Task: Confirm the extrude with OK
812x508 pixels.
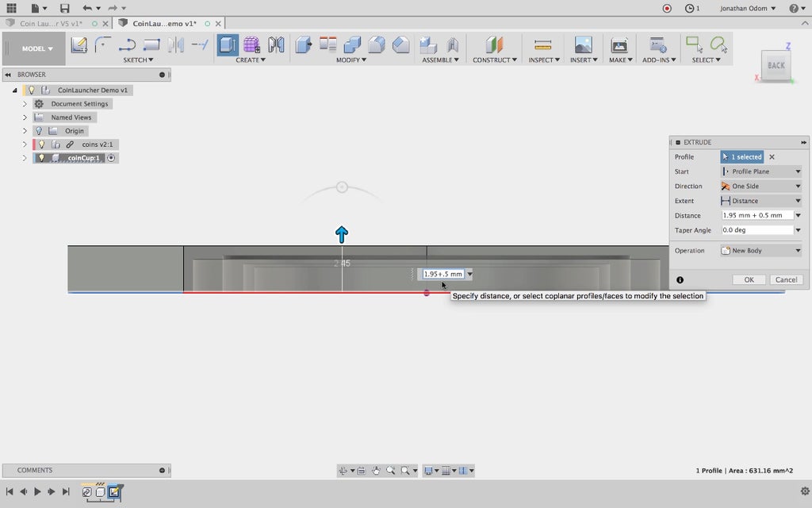Action: pyautogui.click(x=749, y=280)
